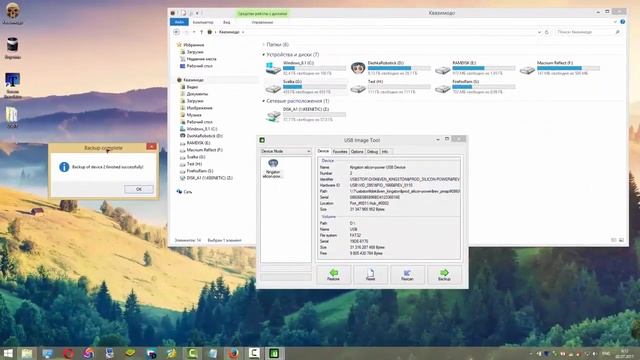Click the Svalka (G:) drive usage bar
Viewport: 640px width, 360px height.
click(x=314, y=87)
